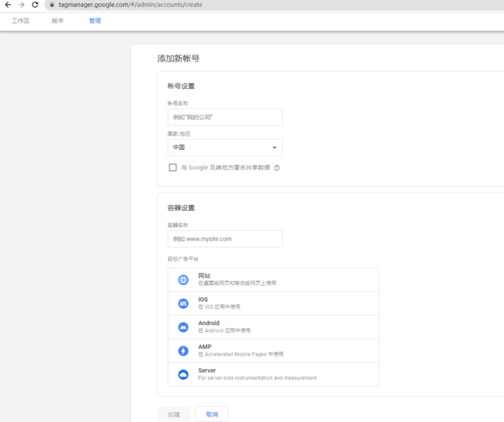
Task: Click the 'For server-side instrumentation and measurement' description
Action: coord(257,378)
